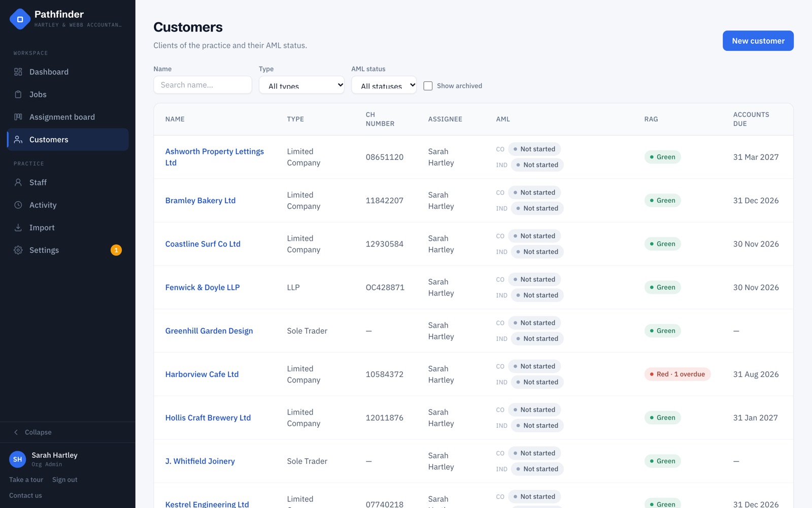The image size is (812, 508).
Task: Open Dashboard via its grid icon
Action: click(18, 72)
